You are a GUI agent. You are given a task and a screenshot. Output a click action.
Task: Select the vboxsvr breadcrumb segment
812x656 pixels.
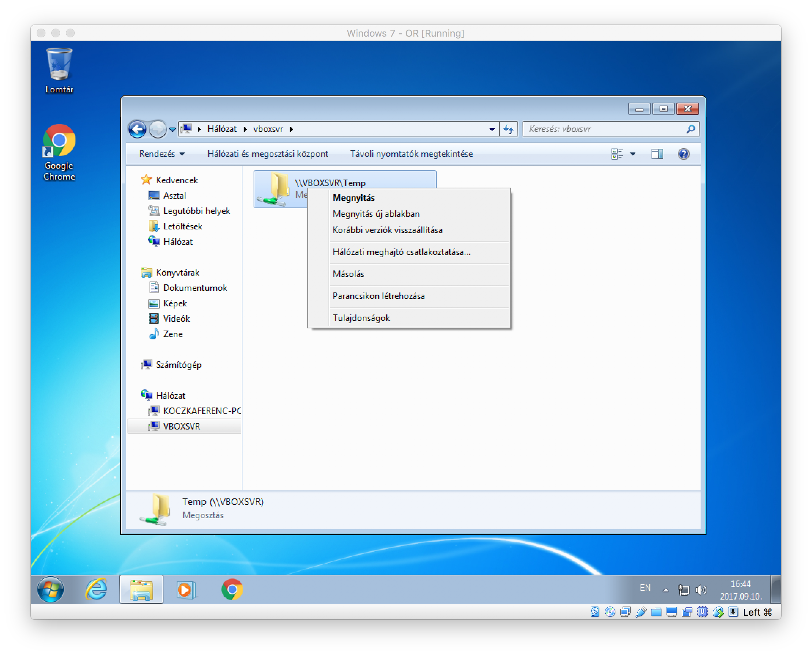point(268,129)
